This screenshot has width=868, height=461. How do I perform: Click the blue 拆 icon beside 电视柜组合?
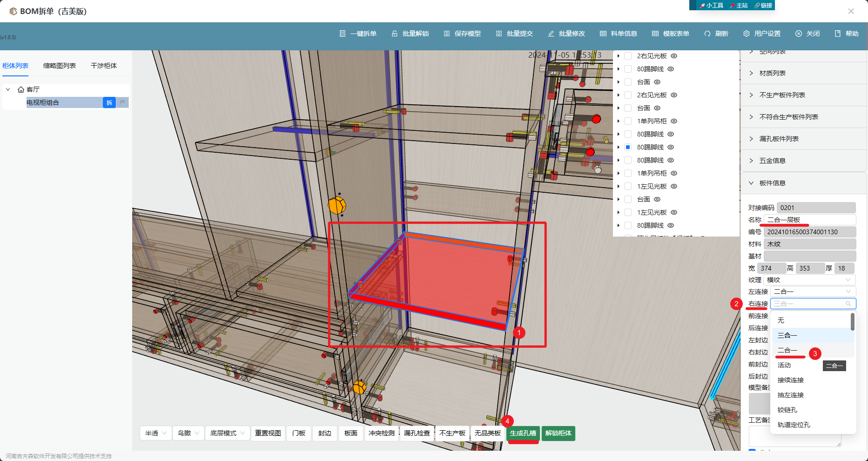point(109,102)
